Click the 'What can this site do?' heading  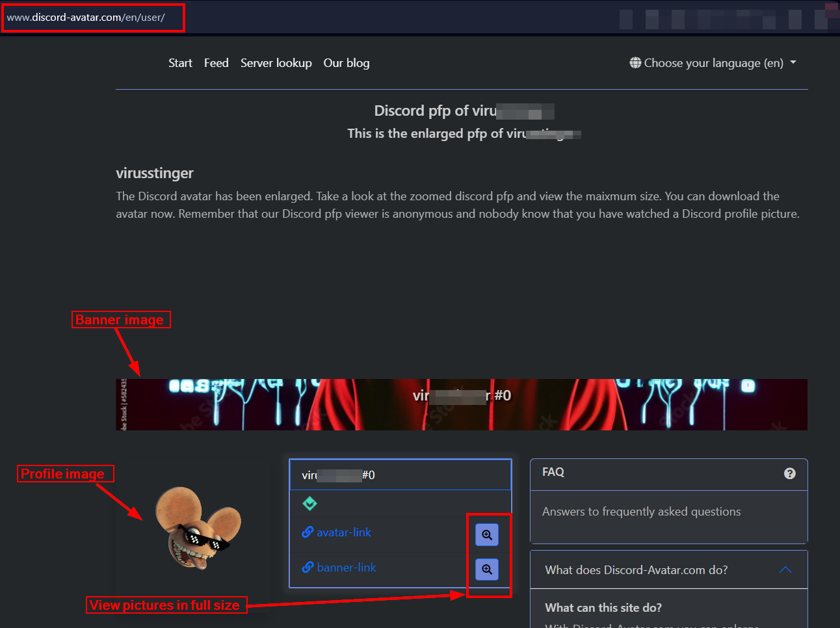click(603, 608)
